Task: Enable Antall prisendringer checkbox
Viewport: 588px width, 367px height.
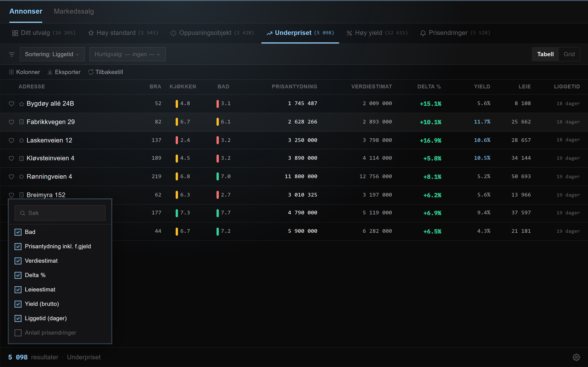Action: coord(18,333)
